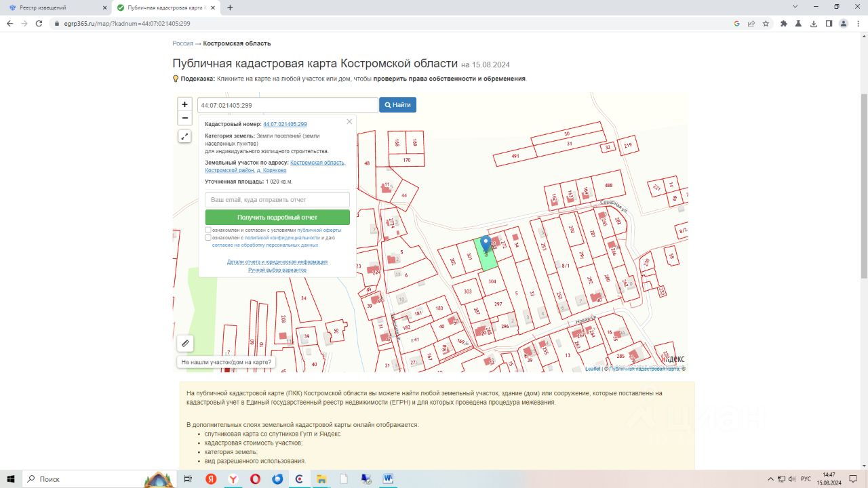Click the blue location pin marker
The height and width of the screenshot is (488, 868).
click(x=486, y=244)
